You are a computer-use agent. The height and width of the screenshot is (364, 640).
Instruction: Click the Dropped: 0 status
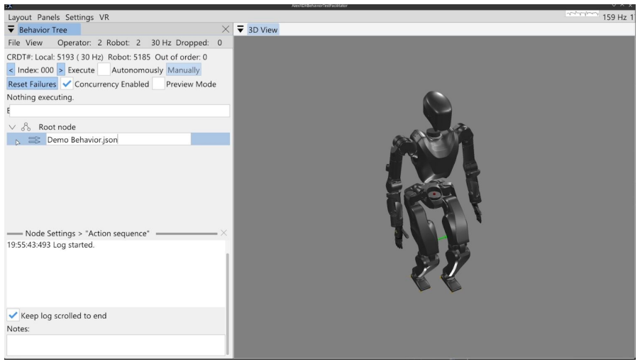199,43
